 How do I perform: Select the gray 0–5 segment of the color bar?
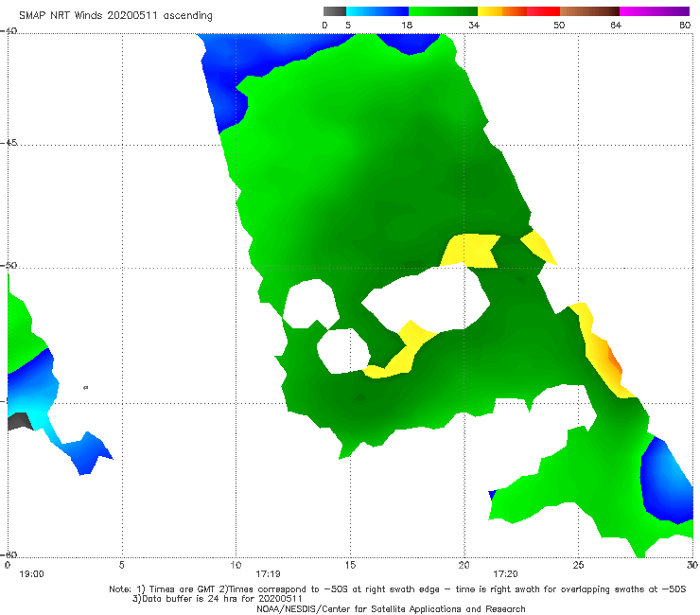point(335,11)
